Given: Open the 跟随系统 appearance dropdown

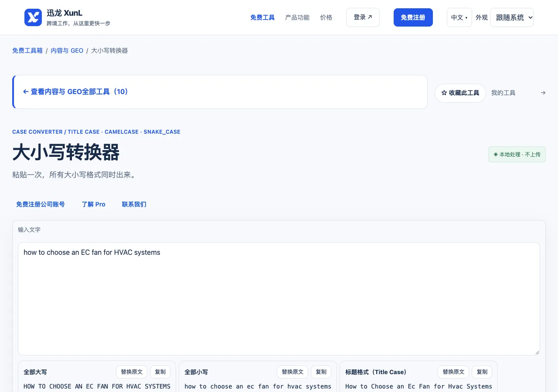Looking at the screenshot, I should (512, 17).
